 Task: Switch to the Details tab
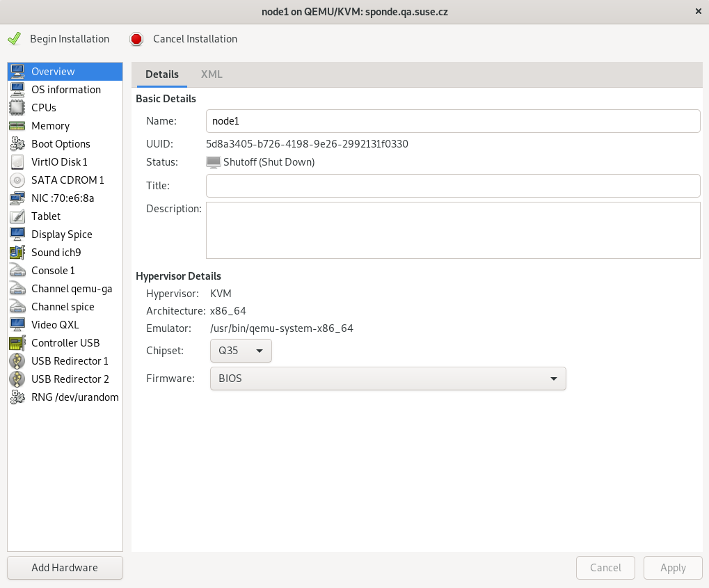pyautogui.click(x=161, y=74)
